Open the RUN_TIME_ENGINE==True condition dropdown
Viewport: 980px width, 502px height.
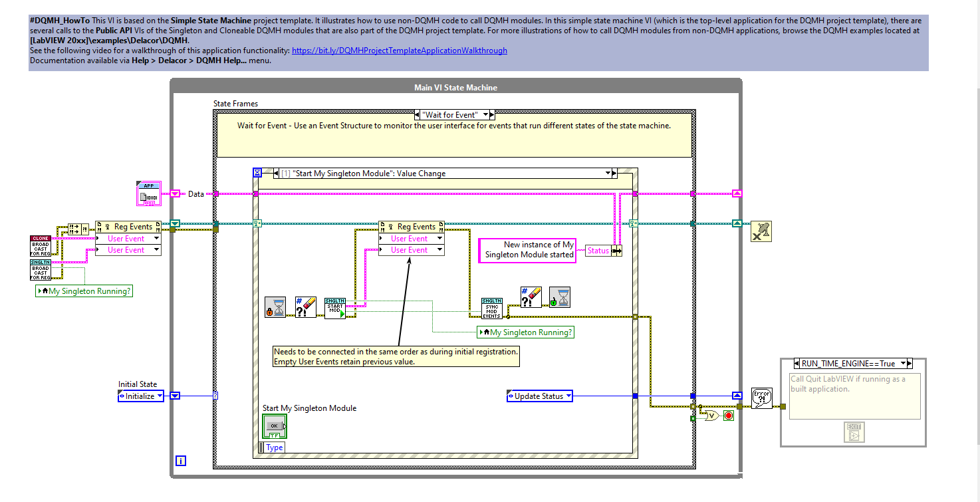pyautogui.click(x=902, y=364)
